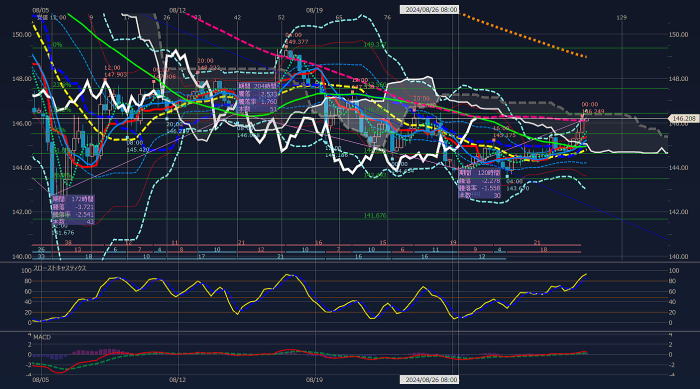The image size is (700, 389).
Task: Click 150.00 on the left price axis
Action: click(x=21, y=34)
